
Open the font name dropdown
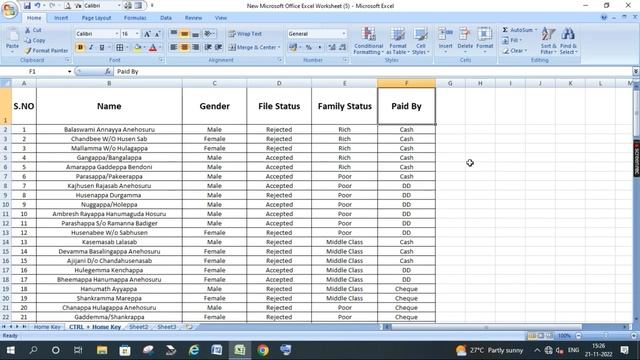(117, 34)
